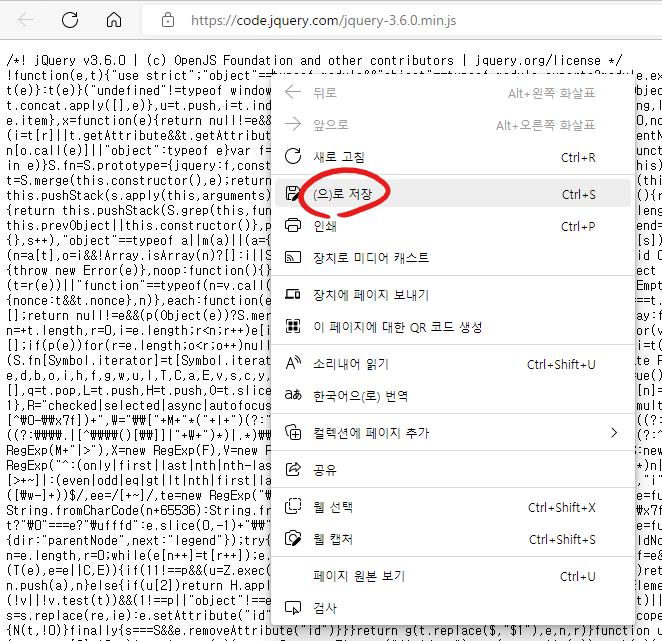
Task: Choose 새로 고침 from the context menu
Action: pos(453,157)
